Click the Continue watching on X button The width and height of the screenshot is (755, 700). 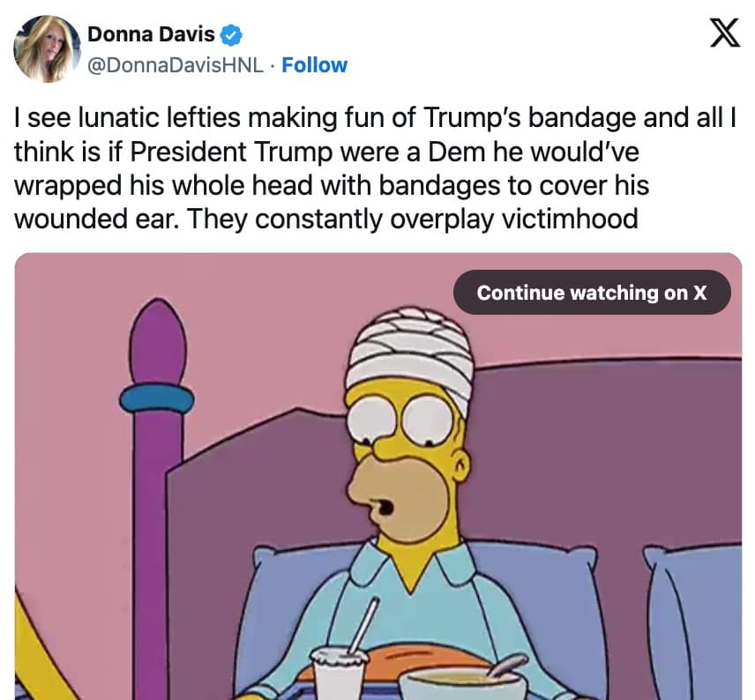(592, 292)
